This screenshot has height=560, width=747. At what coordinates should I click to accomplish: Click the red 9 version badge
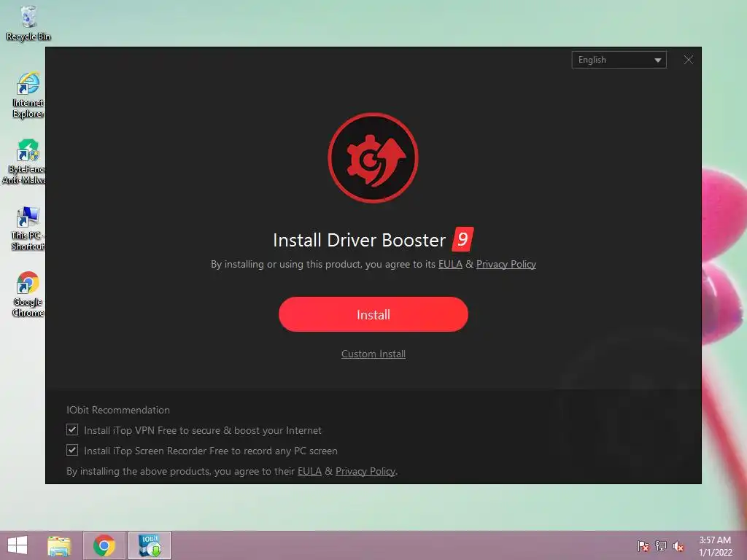tap(462, 239)
